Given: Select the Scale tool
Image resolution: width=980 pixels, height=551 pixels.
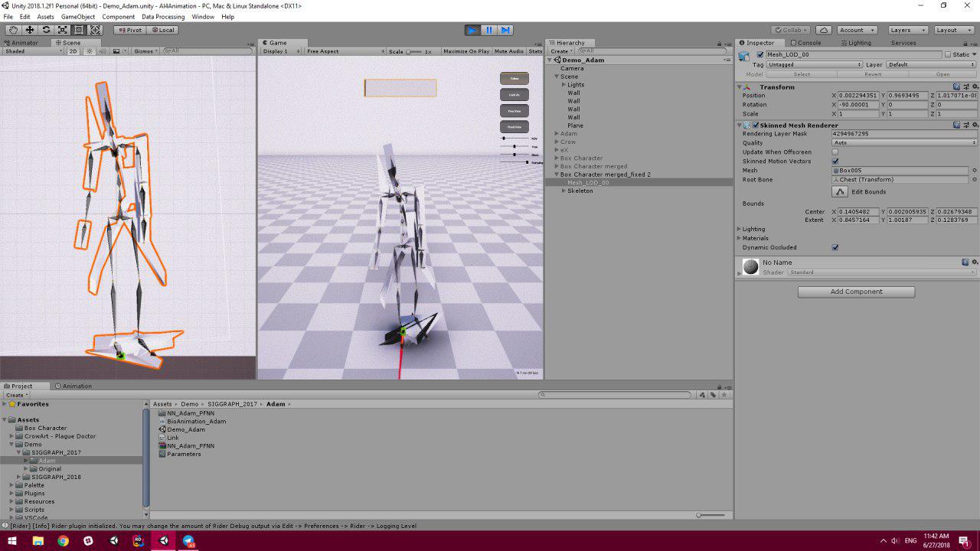Looking at the screenshot, I should (63, 30).
